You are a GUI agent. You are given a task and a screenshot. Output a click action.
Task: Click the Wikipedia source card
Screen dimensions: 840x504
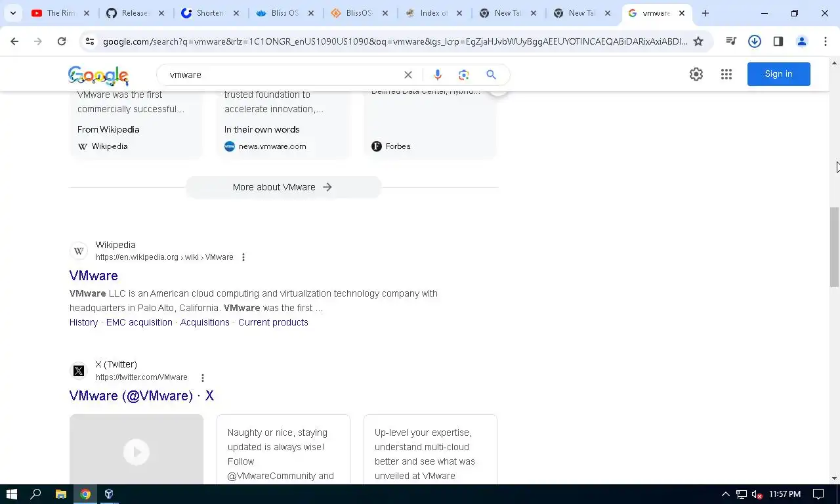[x=136, y=125]
